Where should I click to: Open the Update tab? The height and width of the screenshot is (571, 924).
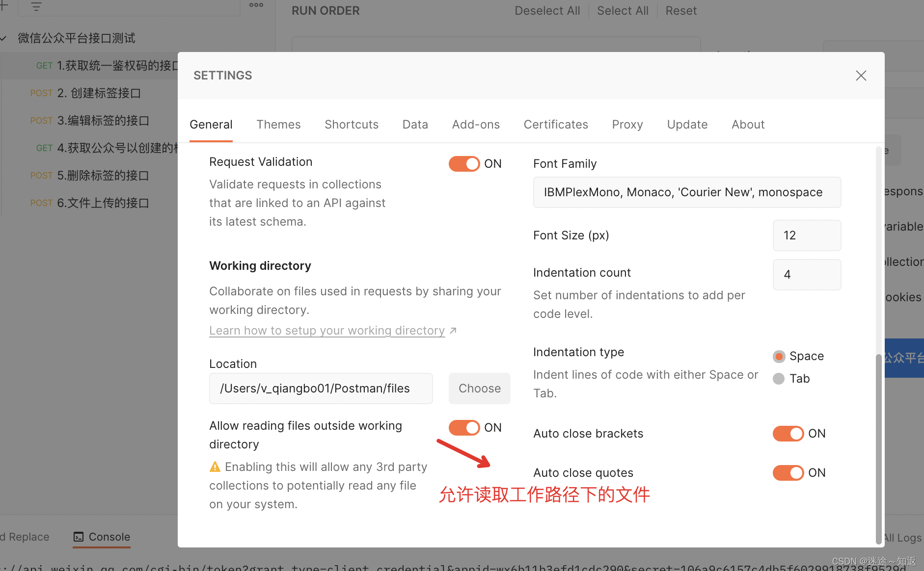click(687, 125)
